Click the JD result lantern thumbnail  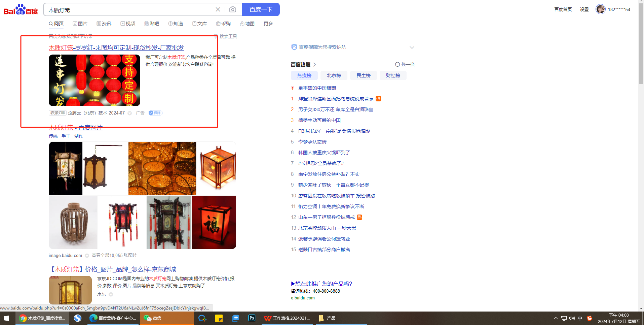70,290
